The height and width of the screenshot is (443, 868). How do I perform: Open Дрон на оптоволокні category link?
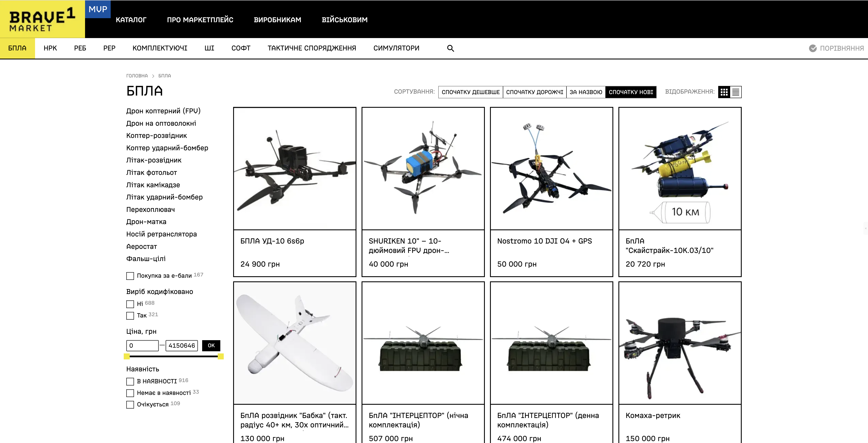click(x=161, y=123)
